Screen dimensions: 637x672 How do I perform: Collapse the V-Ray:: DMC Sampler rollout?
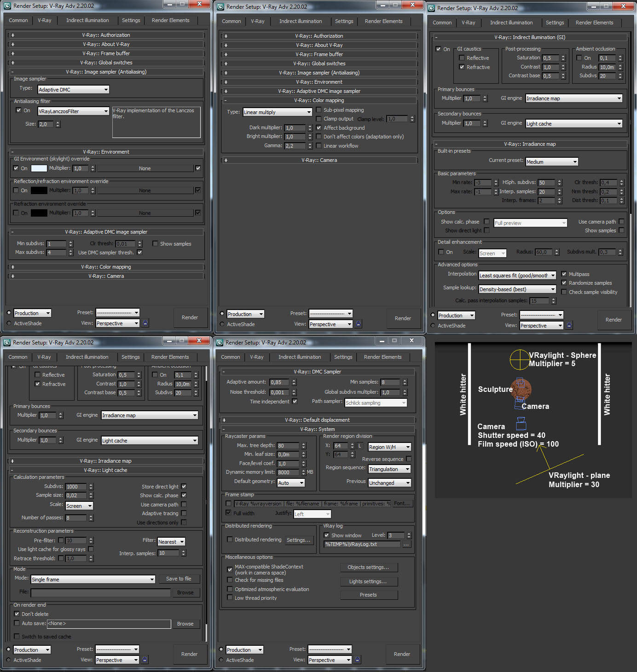pos(317,372)
